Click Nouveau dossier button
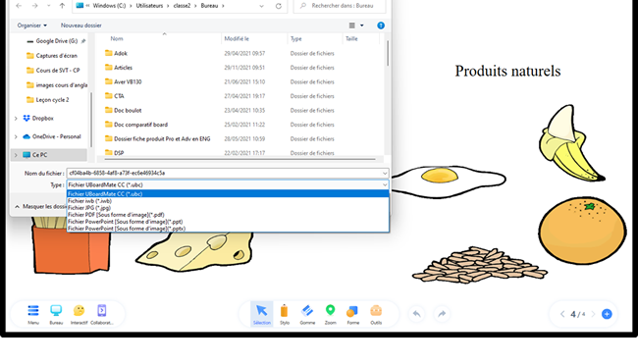This screenshot has width=638, height=364. point(80,26)
